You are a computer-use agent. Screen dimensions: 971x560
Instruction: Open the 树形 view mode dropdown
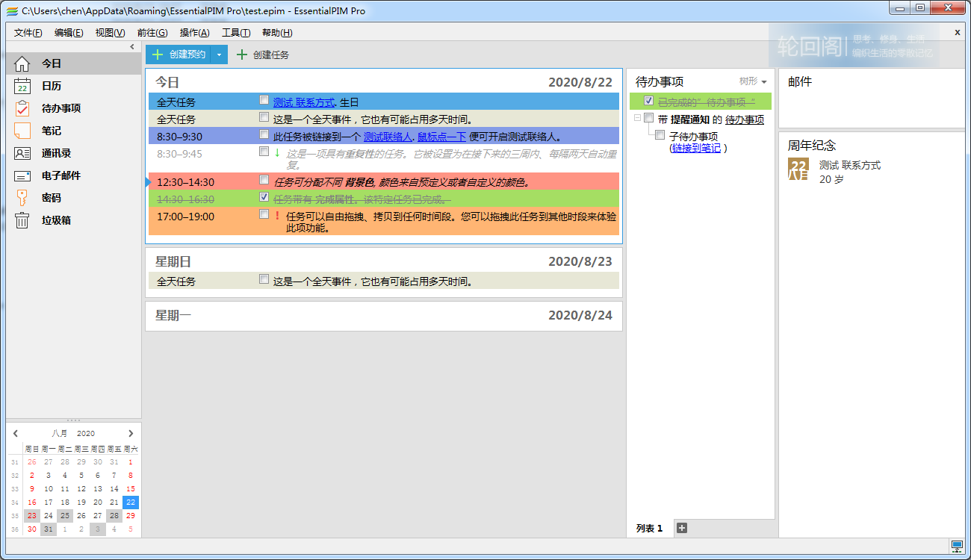[753, 81]
